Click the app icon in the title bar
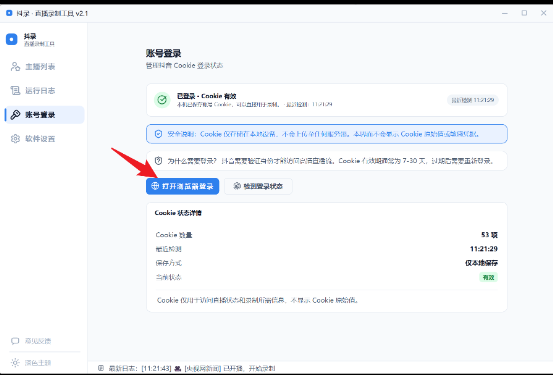 click(9, 13)
